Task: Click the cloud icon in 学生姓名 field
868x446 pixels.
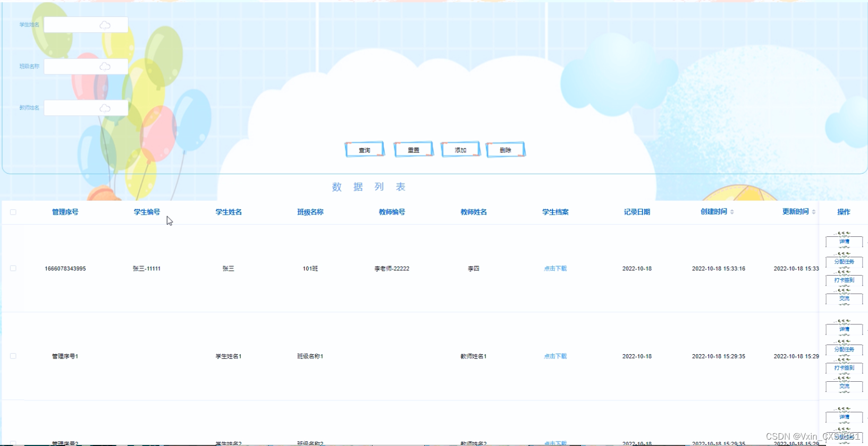Action: tap(105, 25)
